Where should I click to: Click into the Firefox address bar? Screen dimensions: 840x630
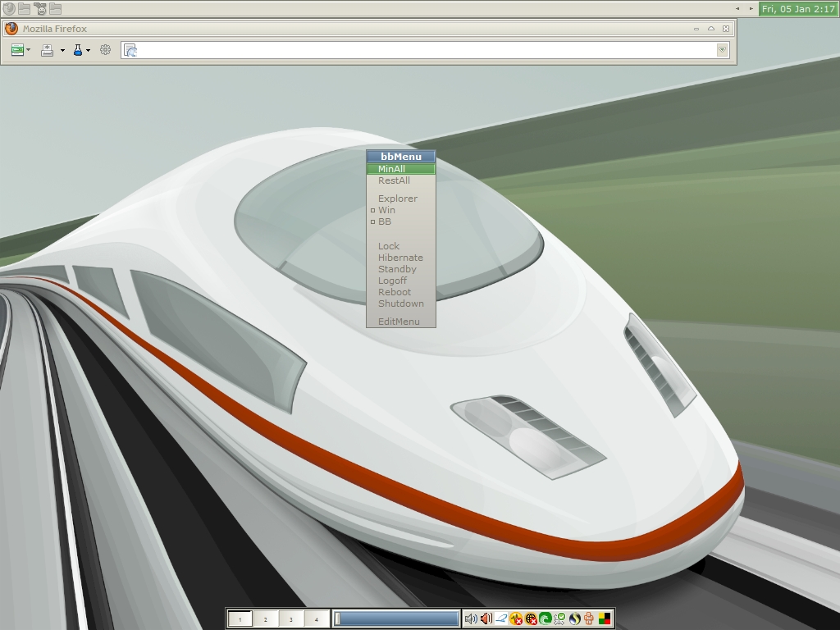pos(426,50)
